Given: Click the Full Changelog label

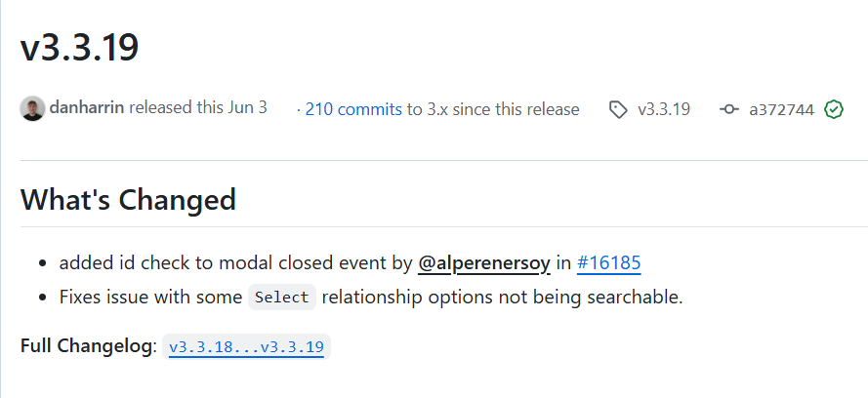Looking at the screenshot, I should pos(88,346).
